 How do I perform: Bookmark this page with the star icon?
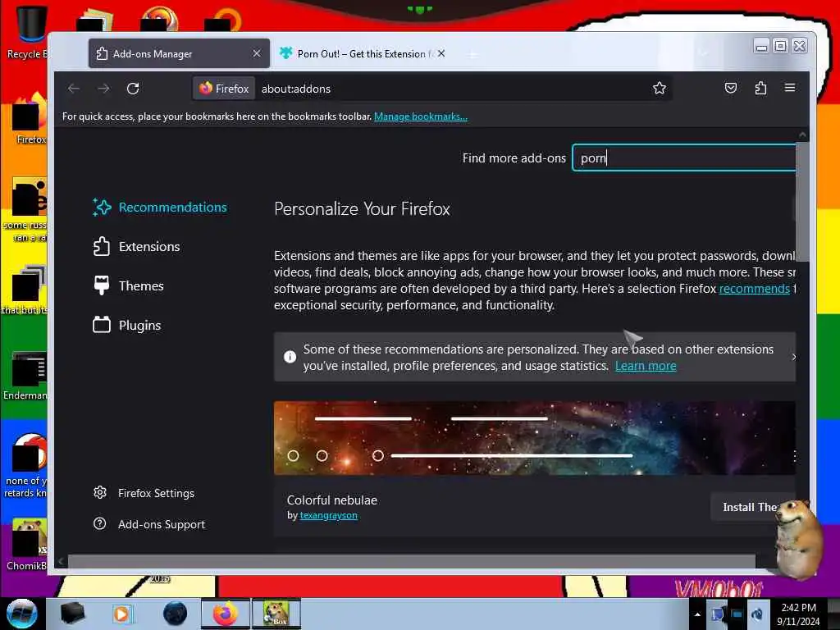[660, 88]
